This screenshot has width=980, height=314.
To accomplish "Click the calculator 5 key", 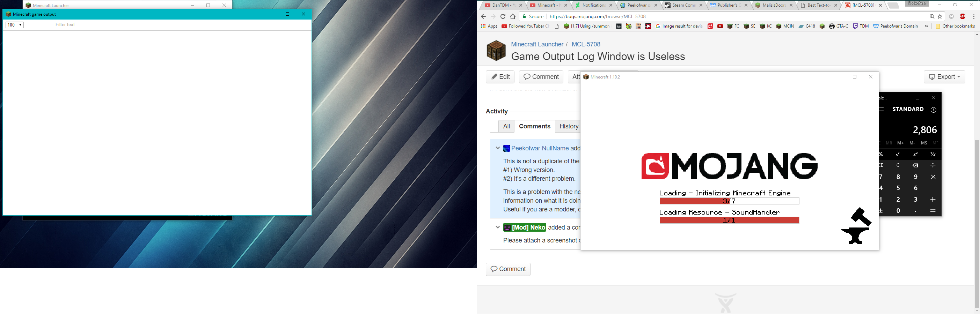I will (898, 188).
